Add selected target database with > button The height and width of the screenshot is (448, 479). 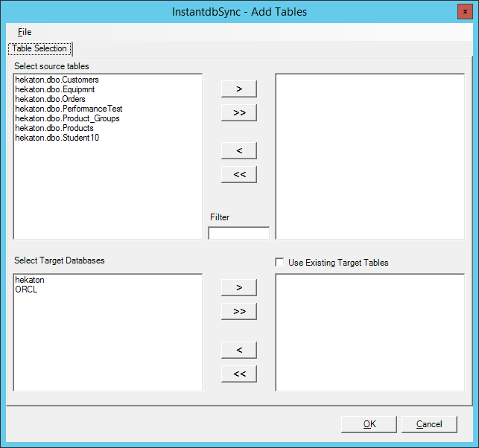click(239, 287)
